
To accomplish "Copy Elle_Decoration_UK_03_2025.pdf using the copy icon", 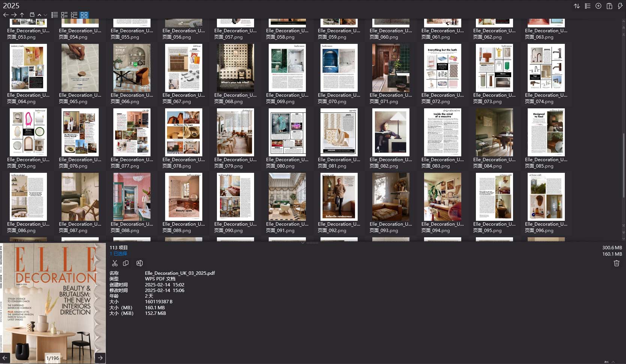I will point(126,263).
